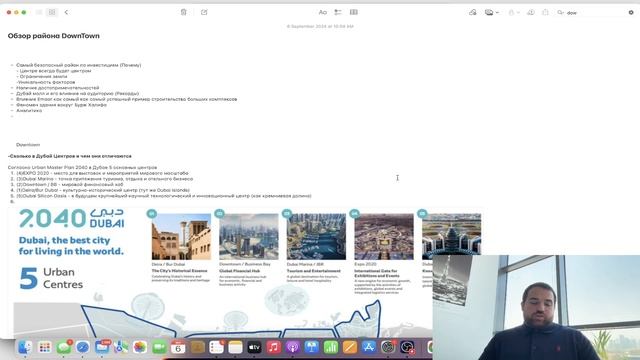Click list item 'Downtown / BB'
The width and height of the screenshot is (640, 360).
click(70, 184)
